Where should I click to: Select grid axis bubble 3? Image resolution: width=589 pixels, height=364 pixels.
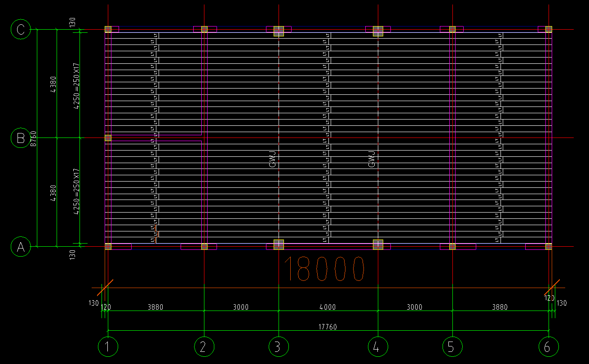279,346
